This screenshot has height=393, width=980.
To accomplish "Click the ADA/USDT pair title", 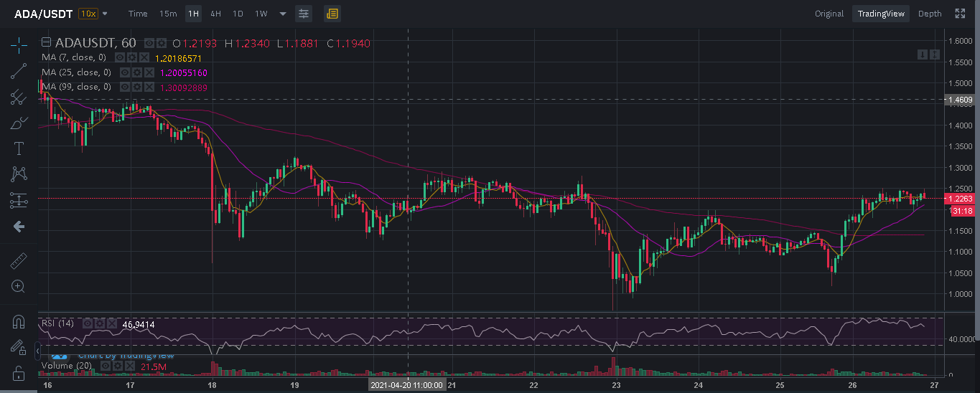I will 43,14.
